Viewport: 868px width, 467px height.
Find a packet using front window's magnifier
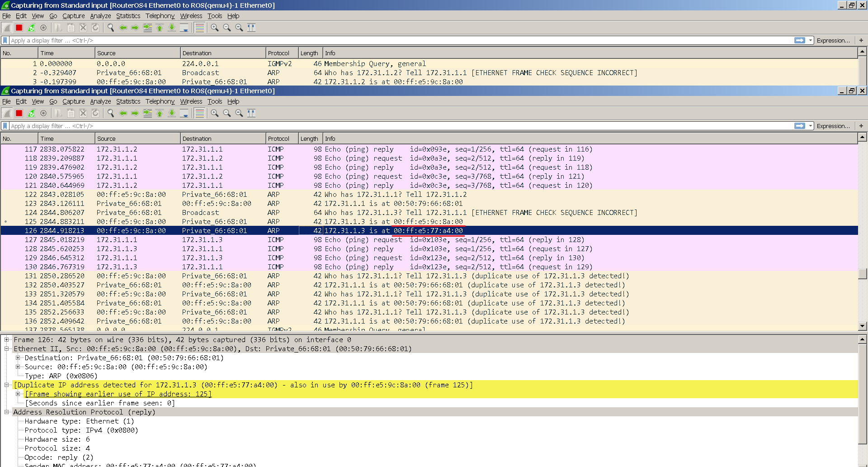click(111, 113)
